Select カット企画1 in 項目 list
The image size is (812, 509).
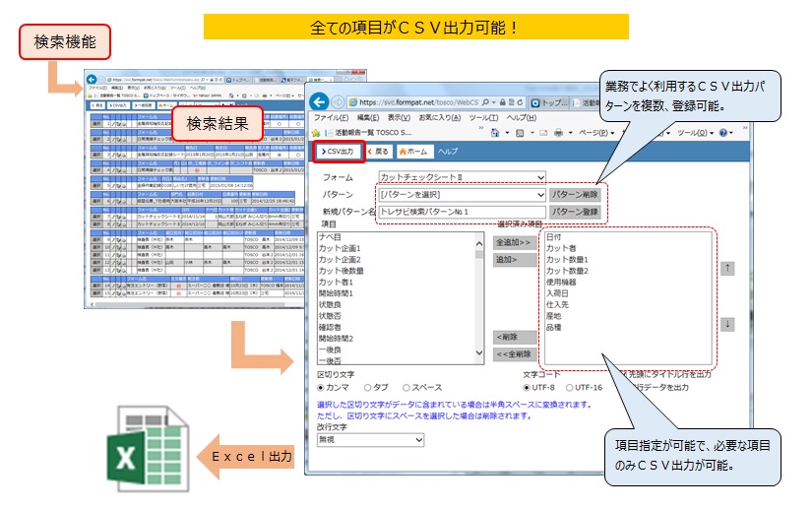[340, 248]
